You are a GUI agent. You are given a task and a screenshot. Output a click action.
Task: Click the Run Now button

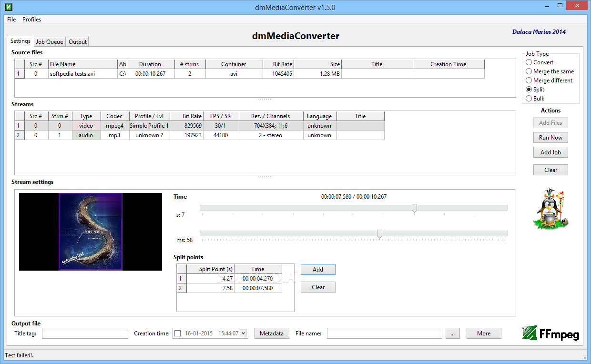(550, 138)
